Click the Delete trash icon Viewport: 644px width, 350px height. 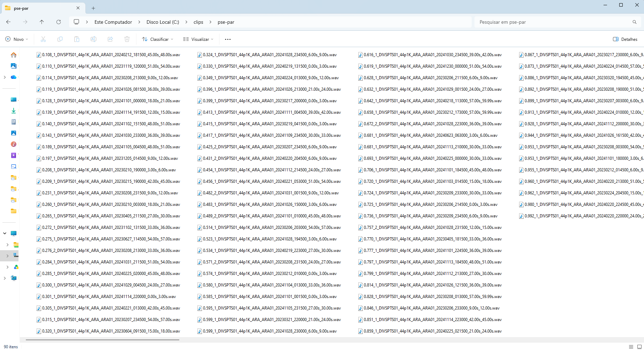point(127,39)
